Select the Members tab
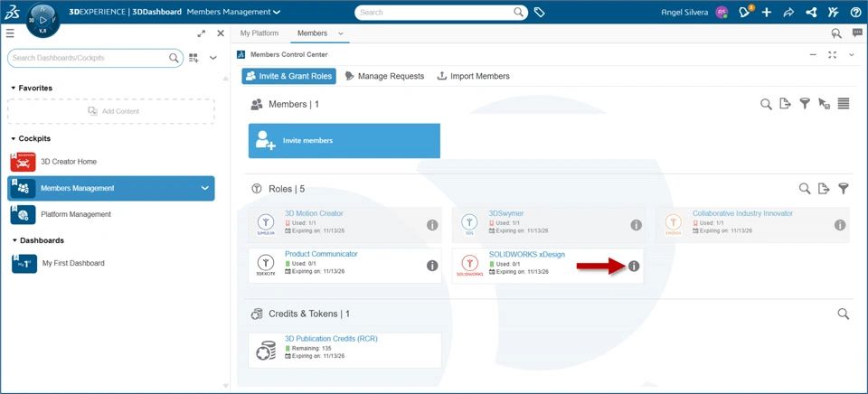 tap(312, 33)
